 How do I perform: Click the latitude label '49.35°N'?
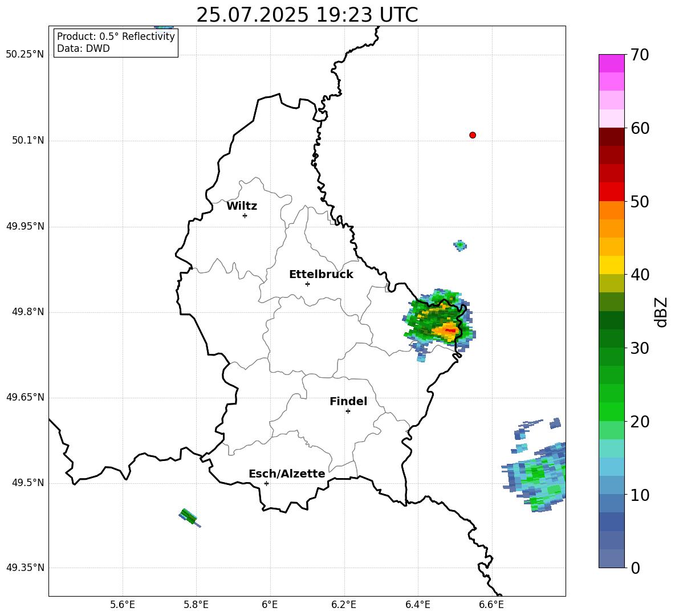pyautogui.click(x=25, y=568)
